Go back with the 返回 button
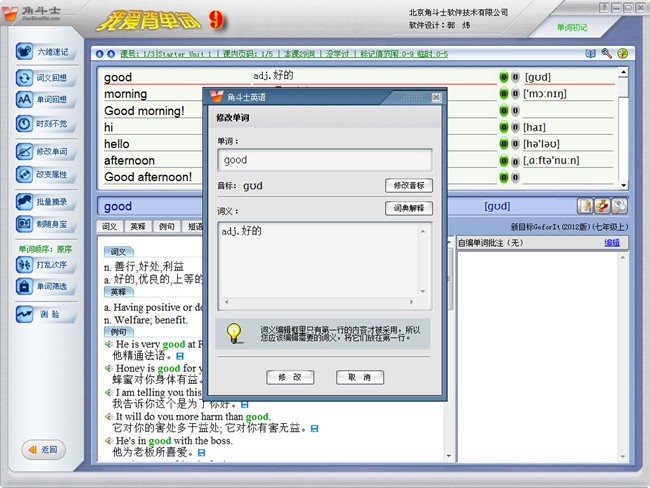Image resolution: width=650 pixels, height=488 pixels. (44, 449)
